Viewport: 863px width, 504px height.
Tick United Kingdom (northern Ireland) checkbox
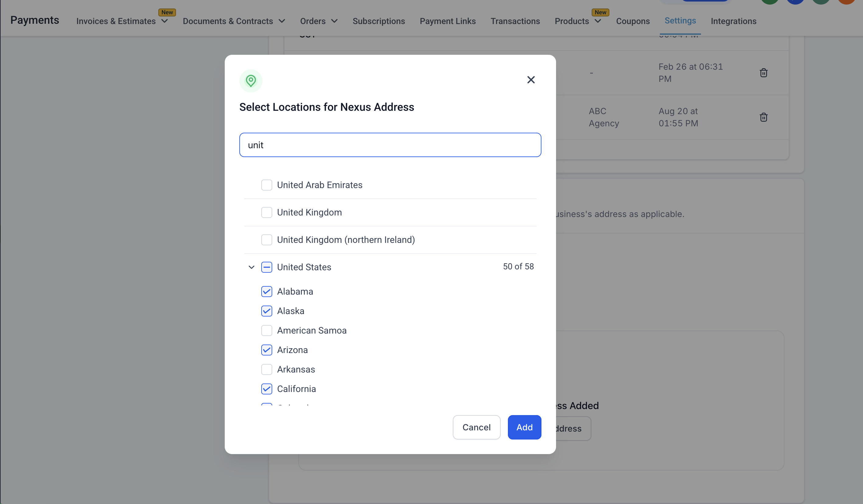tap(266, 240)
